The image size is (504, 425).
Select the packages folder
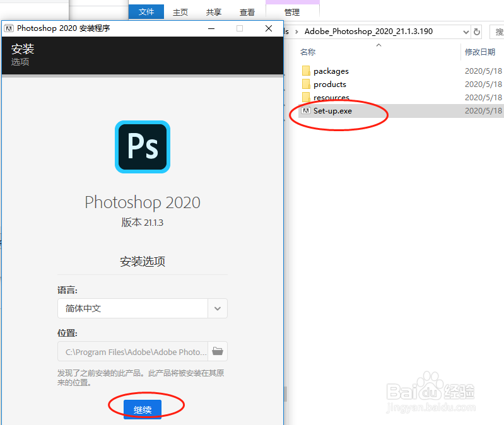point(331,71)
